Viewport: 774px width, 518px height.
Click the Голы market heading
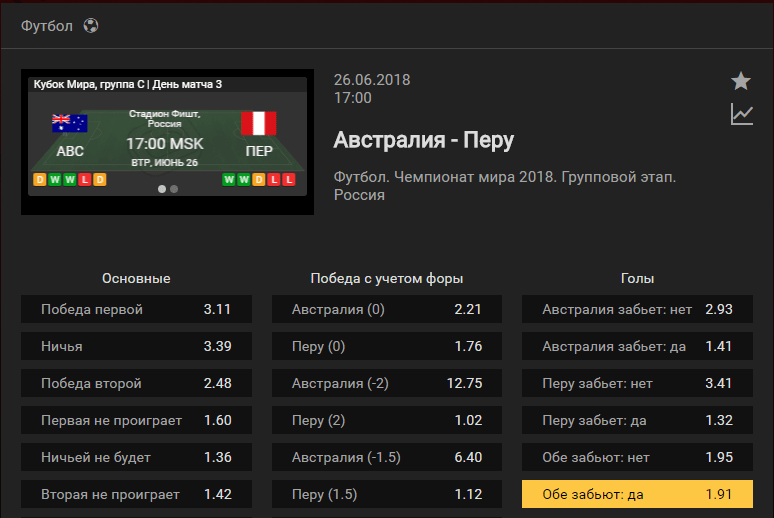(x=637, y=279)
